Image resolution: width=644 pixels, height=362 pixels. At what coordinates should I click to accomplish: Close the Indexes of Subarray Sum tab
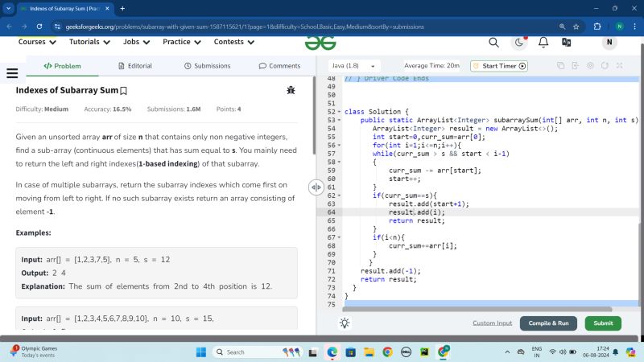click(x=107, y=8)
